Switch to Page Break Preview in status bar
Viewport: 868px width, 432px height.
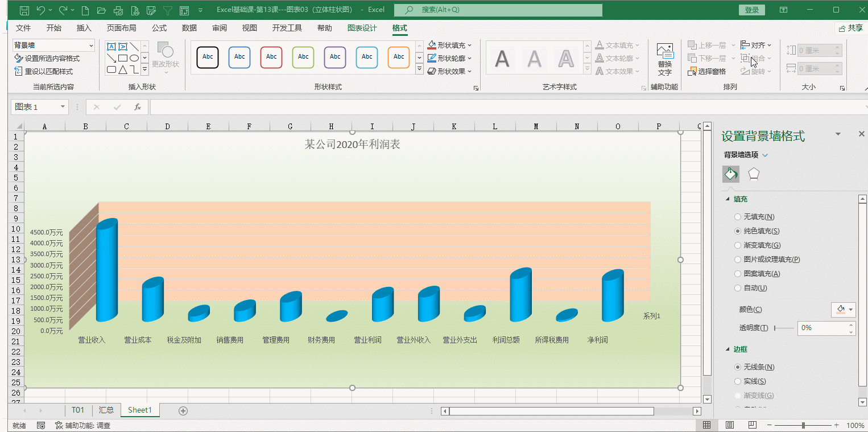click(753, 425)
